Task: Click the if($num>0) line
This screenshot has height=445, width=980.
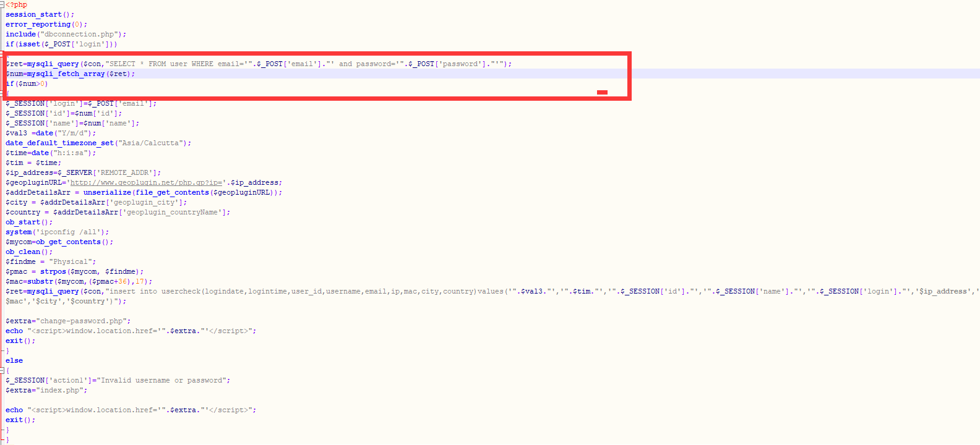Action: click(27, 84)
